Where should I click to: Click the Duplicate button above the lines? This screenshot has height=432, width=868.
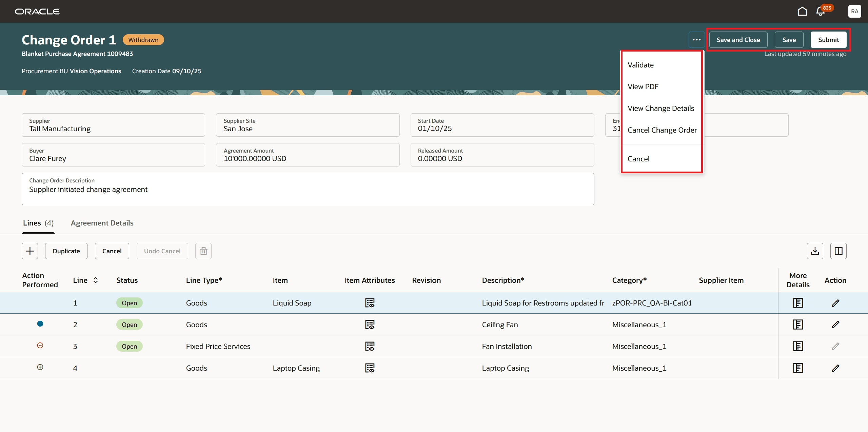[66, 251]
